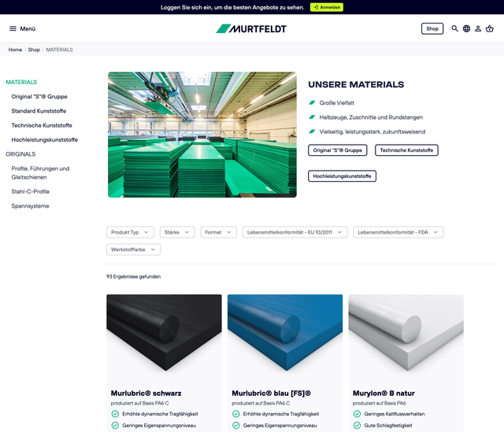
Task: Click the "93 Ergebnisse gefunden" text
Action: (x=133, y=276)
